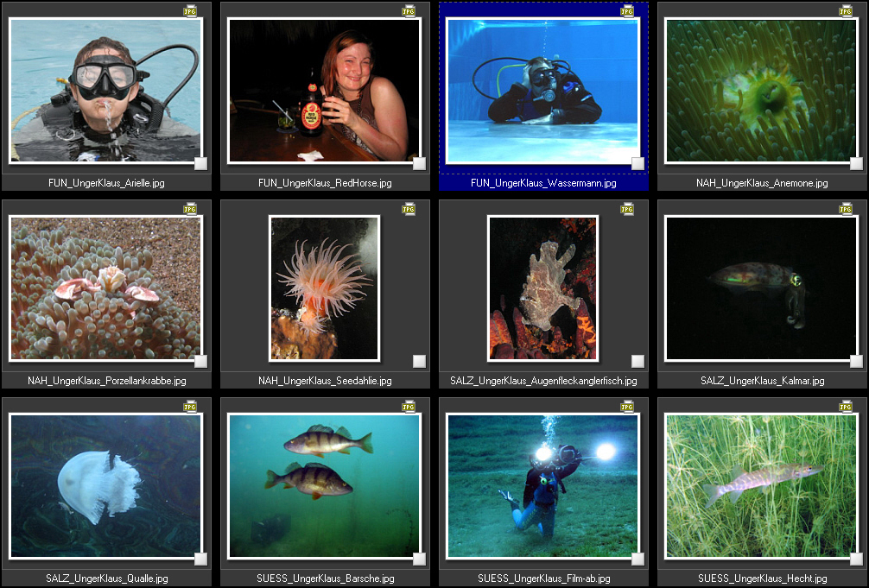This screenshot has height=588, width=869.
Task: Tick the corner checkbox on the Barsche thumbnail
Action: tap(420, 560)
